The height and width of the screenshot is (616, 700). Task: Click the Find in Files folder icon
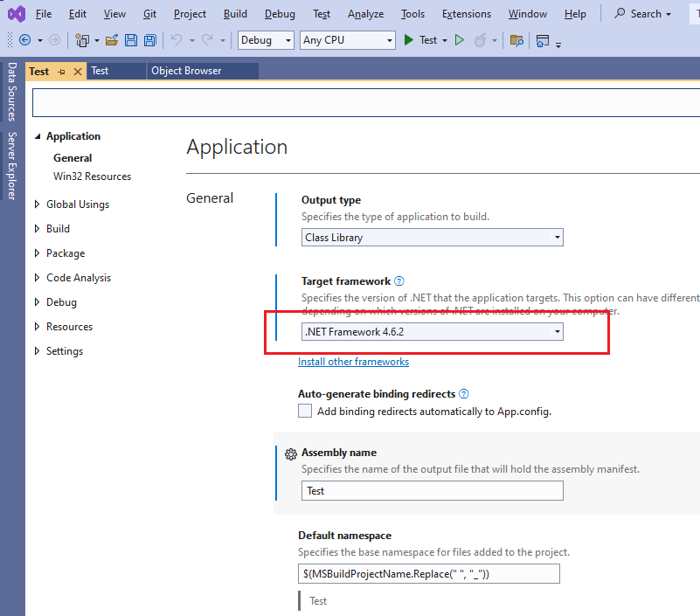516,40
